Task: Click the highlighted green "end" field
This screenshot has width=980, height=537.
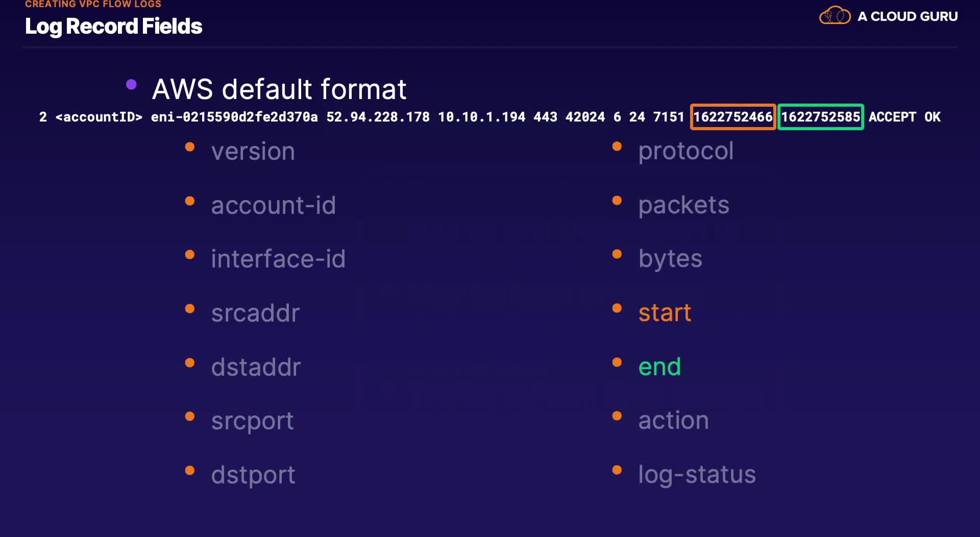Action: (659, 367)
